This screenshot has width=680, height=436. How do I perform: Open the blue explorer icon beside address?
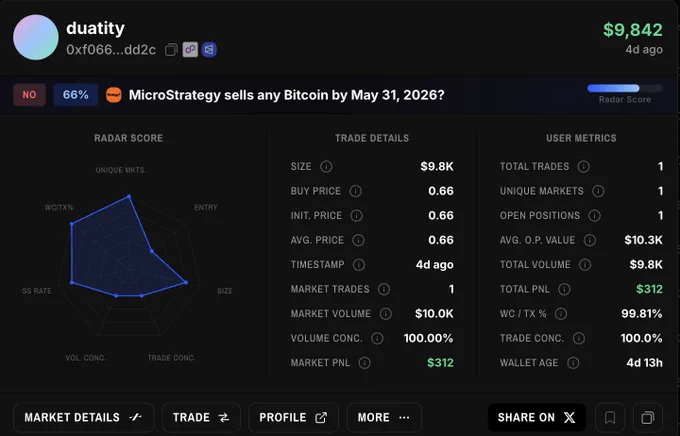point(209,49)
